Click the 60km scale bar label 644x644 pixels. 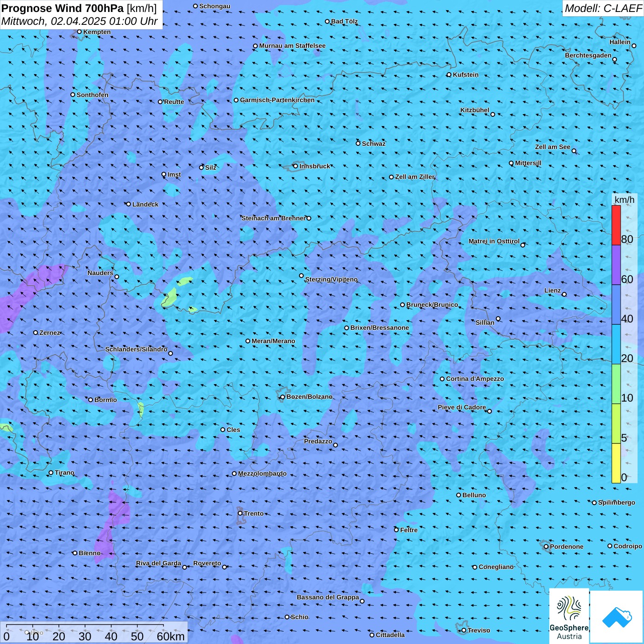[x=171, y=636]
